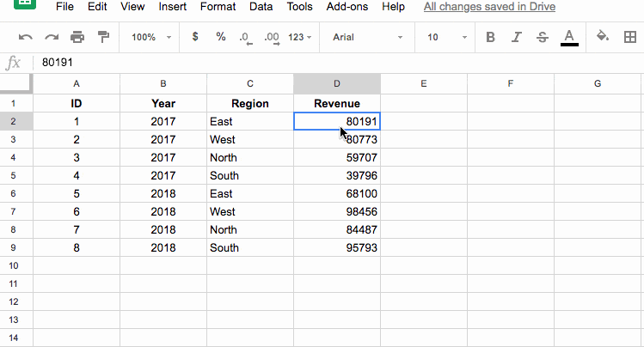644x347 pixels.
Task: Format as percent icon
Action: [221, 37]
